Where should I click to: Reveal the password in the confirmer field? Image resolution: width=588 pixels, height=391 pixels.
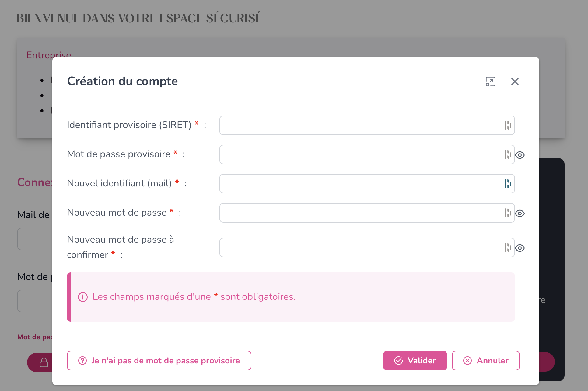click(520, 248)
